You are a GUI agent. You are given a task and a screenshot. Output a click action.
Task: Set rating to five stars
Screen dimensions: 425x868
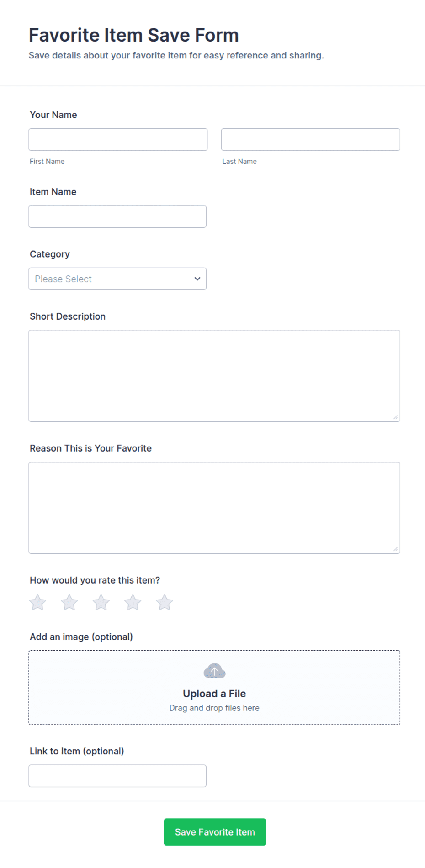point(165,602)
